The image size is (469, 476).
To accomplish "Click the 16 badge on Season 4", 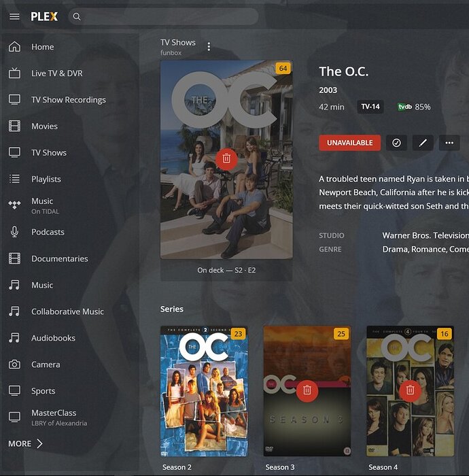I will [x=445, y=334].
